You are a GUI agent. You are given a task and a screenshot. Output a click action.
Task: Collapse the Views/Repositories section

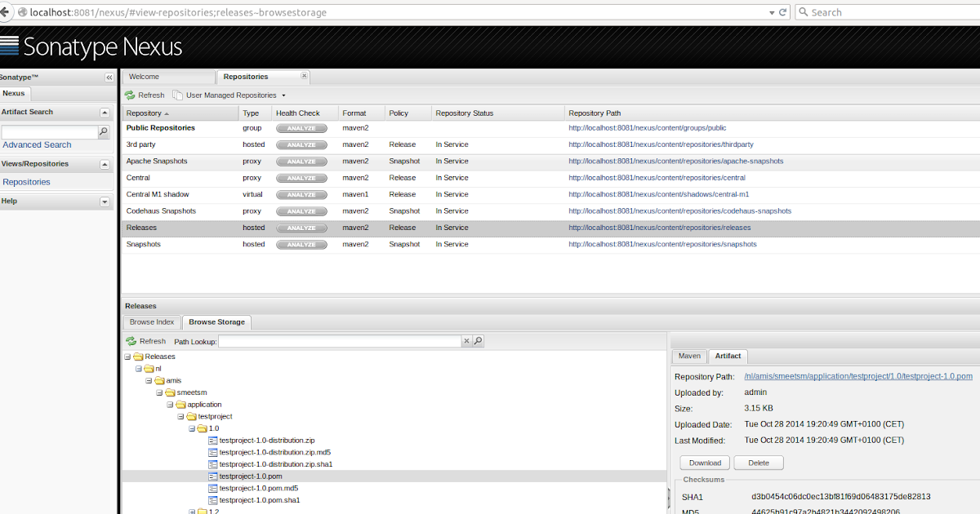click(x=105, y=164)
